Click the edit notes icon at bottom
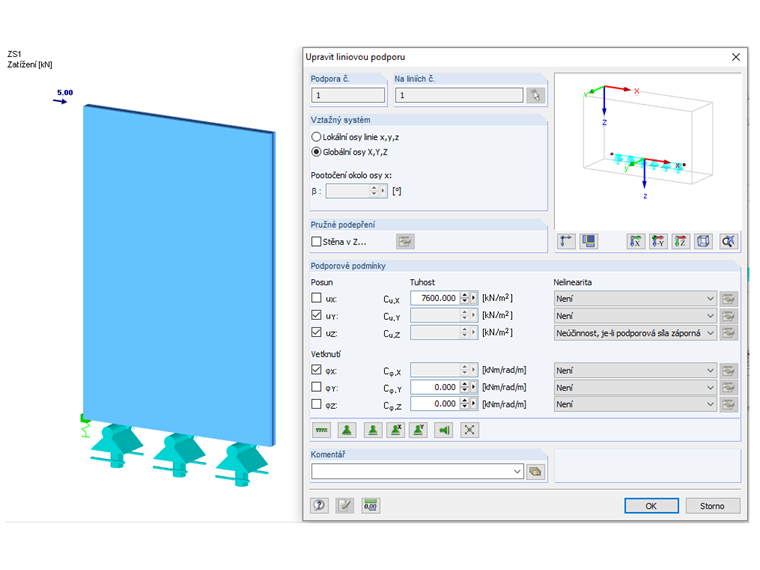 (345, 506)
